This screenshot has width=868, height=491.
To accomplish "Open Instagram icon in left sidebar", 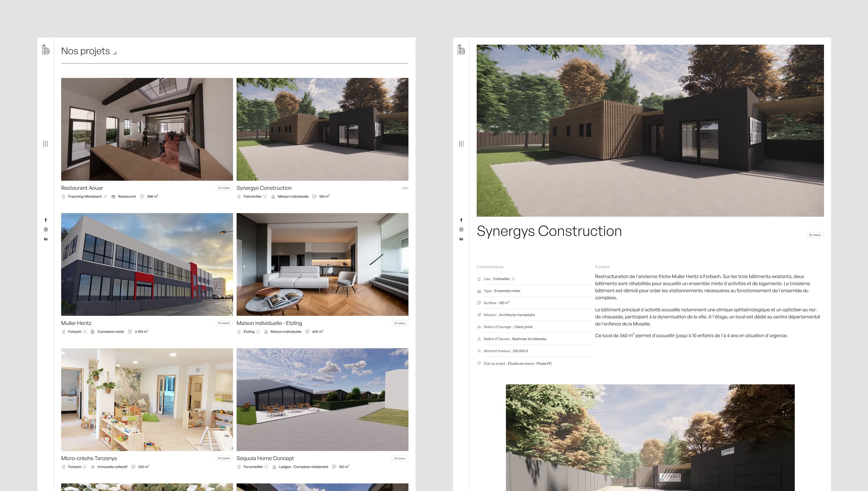I will (46, 230).
